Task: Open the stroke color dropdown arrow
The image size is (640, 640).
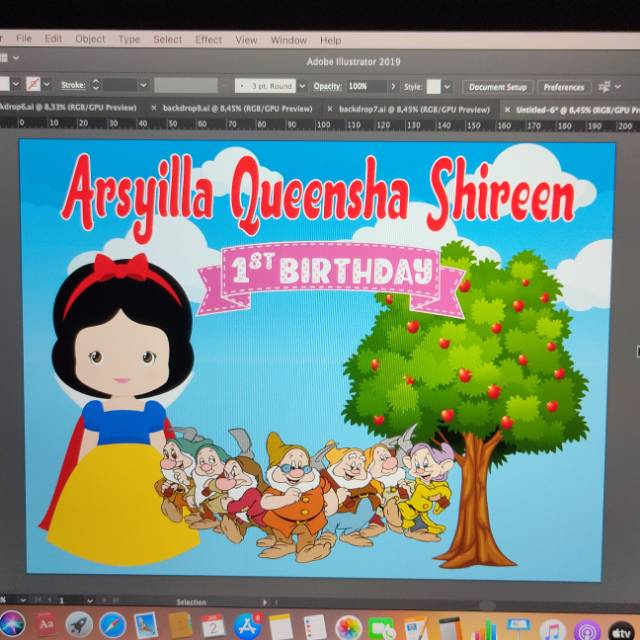Action: click(x=47, y=84)
